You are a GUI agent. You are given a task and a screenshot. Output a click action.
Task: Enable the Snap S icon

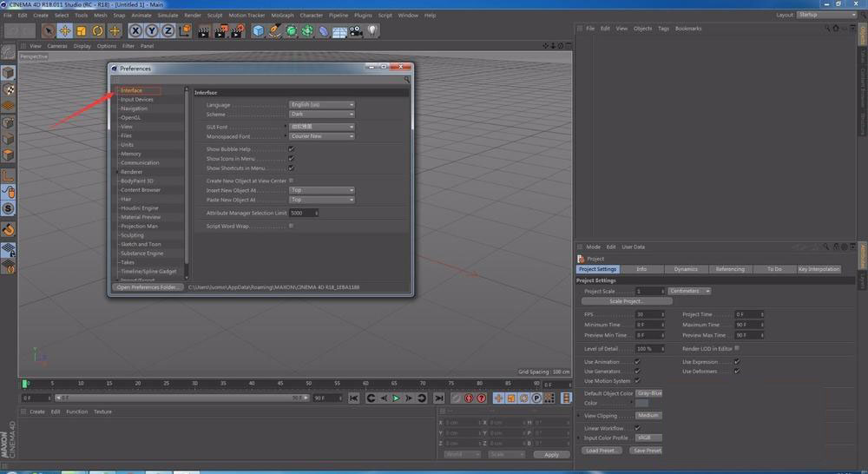click(x=9, y=208)
